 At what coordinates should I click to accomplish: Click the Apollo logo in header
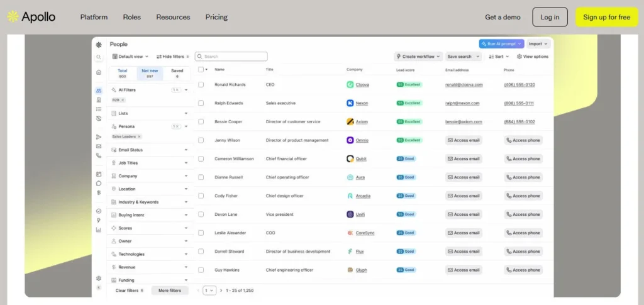coord(31,17)
